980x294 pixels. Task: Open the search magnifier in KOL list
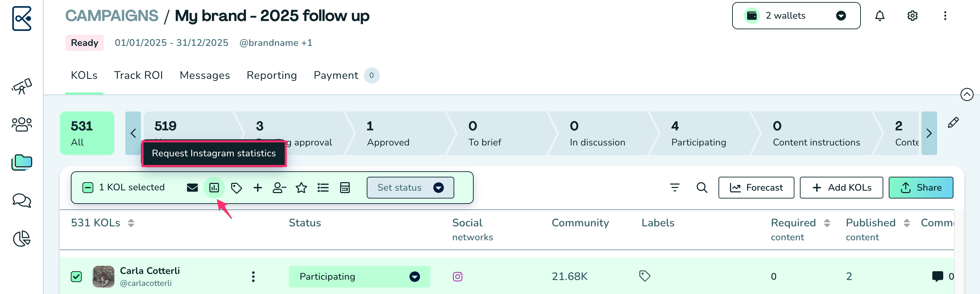click(701, 188)
